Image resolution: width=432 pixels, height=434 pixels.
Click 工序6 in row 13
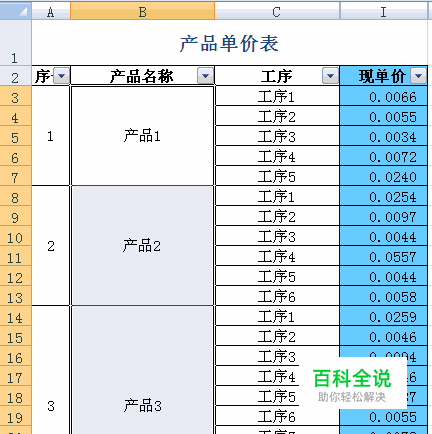pos(277,296)
